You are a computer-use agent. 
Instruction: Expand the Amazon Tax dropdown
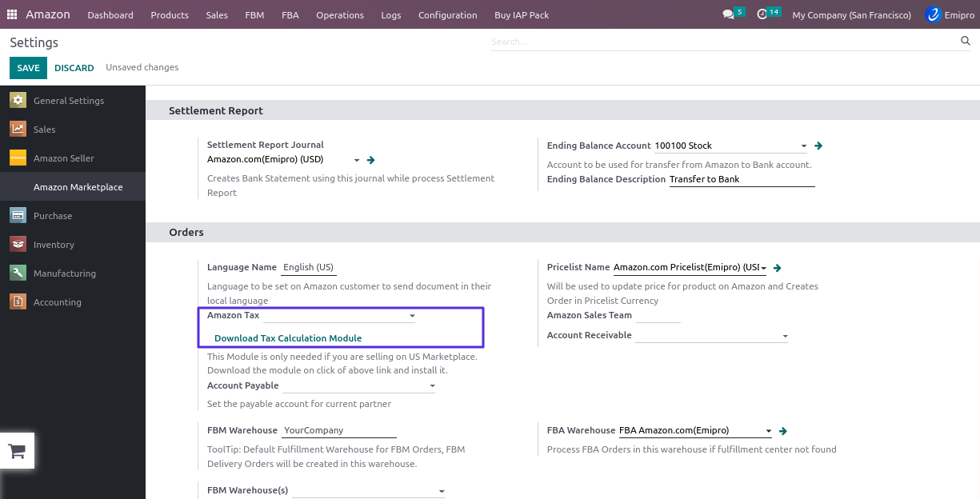click(412, 316)
